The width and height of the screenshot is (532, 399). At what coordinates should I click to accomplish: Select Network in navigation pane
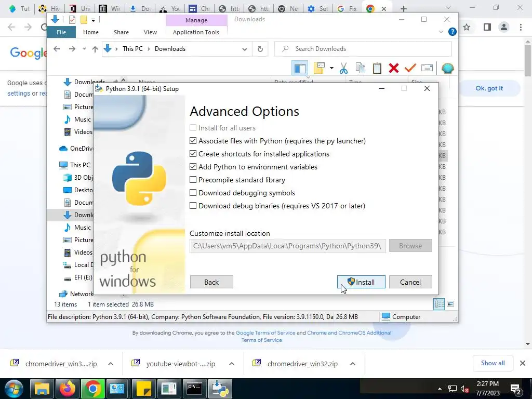[x=76, y=294]
